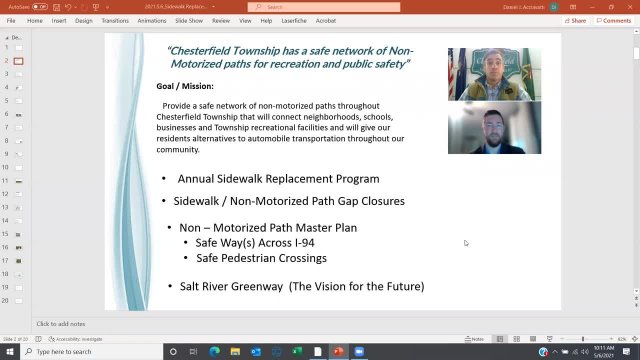Open the Undo history dropdown arrow
Viewport: 640px width, 360px height.
coord(76,7)
